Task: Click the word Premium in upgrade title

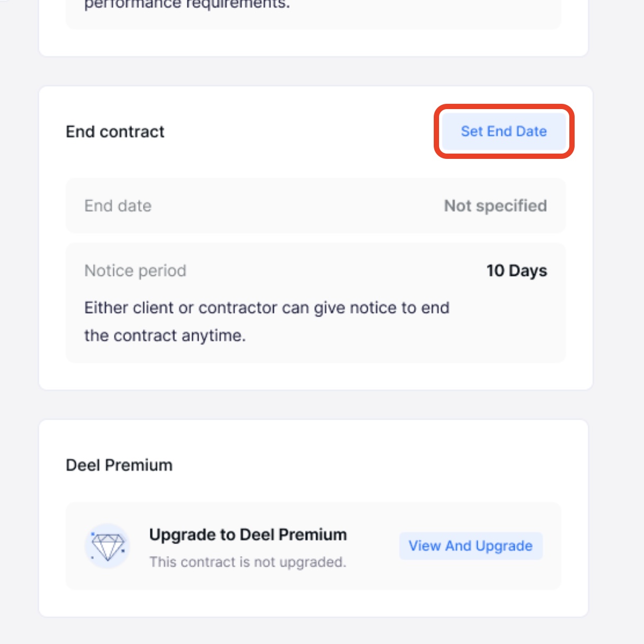Action: (312, 535)
